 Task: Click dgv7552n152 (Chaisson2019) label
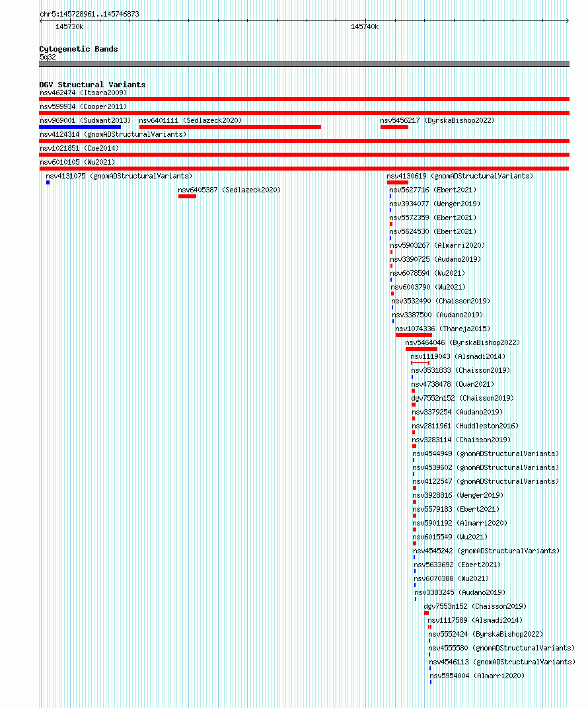pyautogui.click(x=462, y=398)
